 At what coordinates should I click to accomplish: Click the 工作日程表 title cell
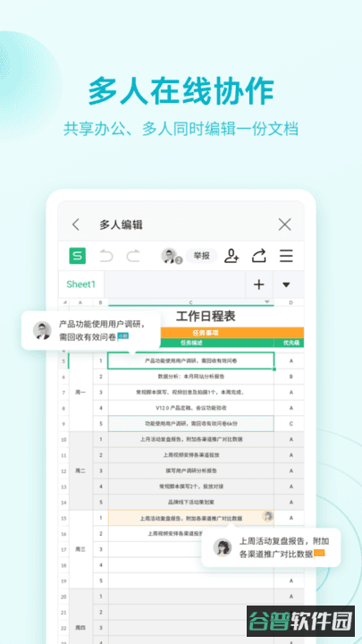coord(206,317)
